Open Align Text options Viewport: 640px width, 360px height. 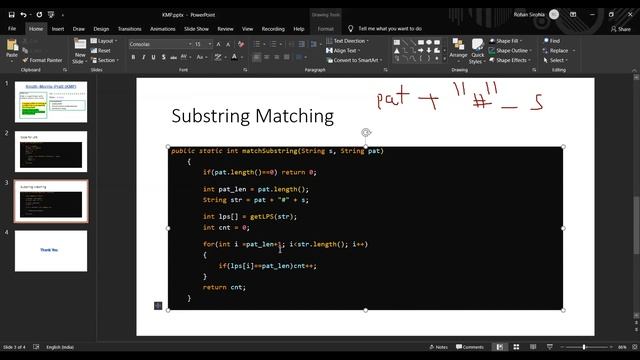(343, 51)
